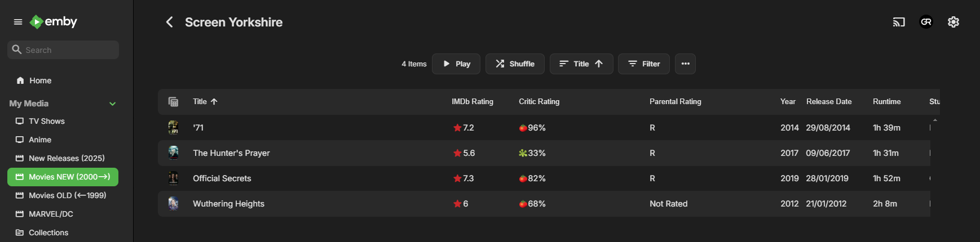
Task: Open the more options ellipsis button
Action: click(685, 64)
